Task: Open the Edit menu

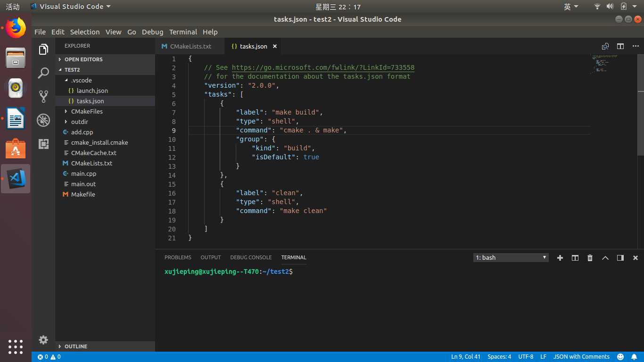Action: point(58,32)
